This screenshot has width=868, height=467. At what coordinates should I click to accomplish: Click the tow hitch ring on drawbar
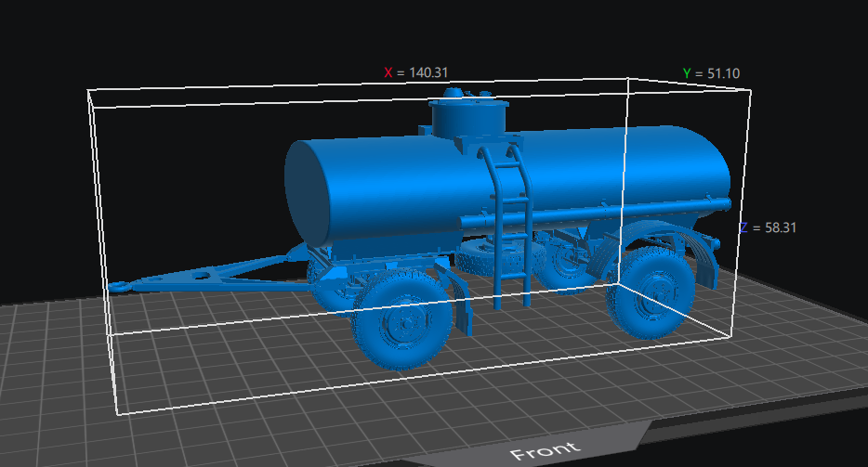[118, 287]
